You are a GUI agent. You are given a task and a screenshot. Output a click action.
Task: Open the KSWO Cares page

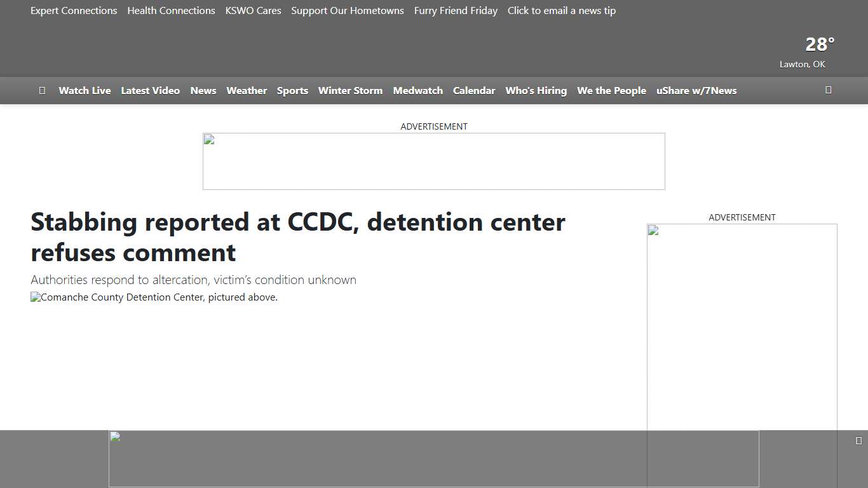coord(253,11)
